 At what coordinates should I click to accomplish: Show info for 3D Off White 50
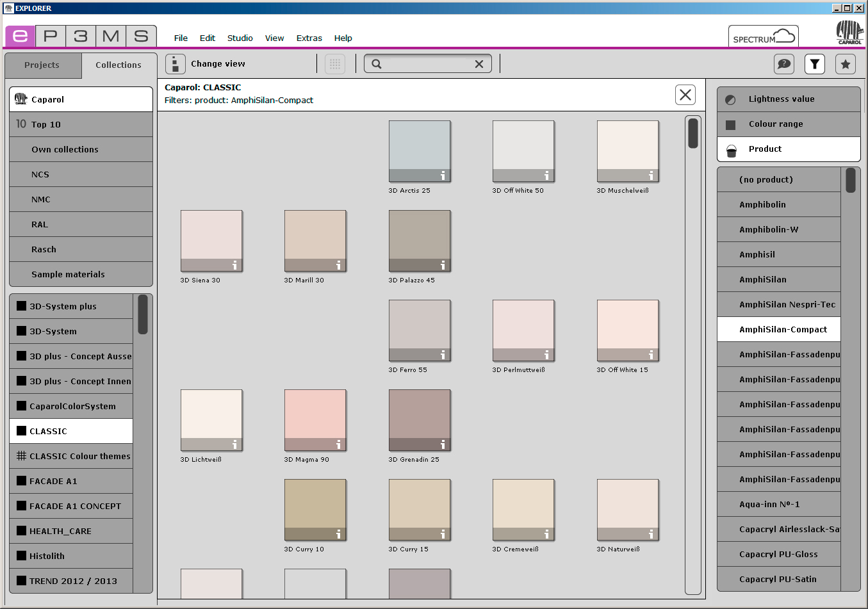(546, 175)
